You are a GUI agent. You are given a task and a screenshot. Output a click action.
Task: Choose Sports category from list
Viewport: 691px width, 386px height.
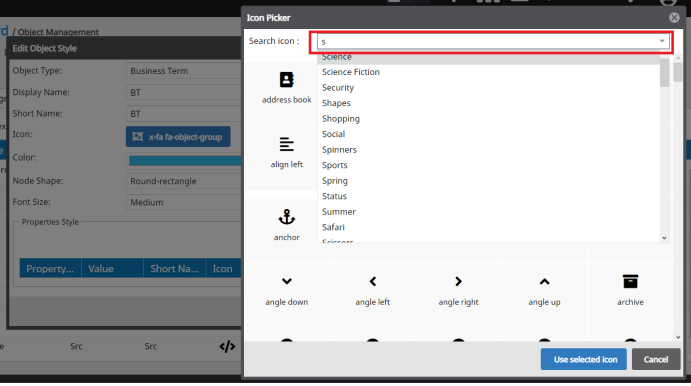tap(488, 165)
